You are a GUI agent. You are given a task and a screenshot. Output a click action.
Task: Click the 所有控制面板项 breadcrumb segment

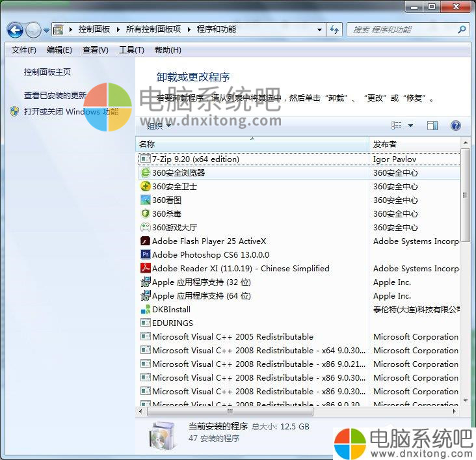(153, 29)
